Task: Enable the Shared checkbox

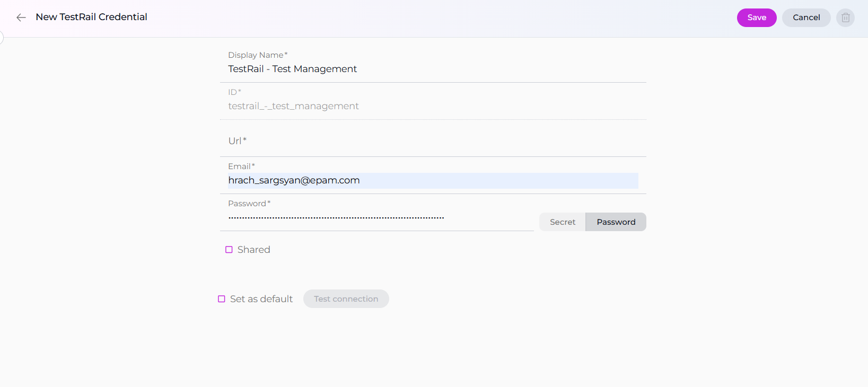Action: tap(229, 250)
